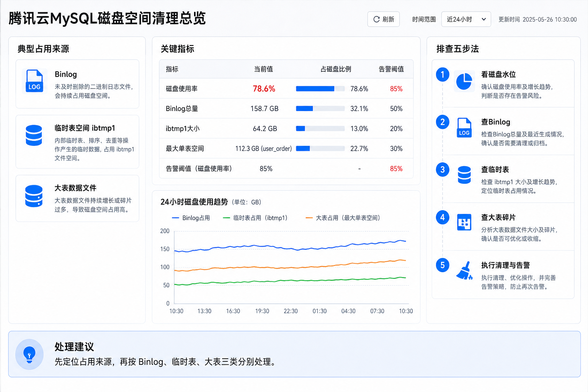Click the Binlog总量 32.1% progress bar
The image size is (588, 392).
(320, 109)
